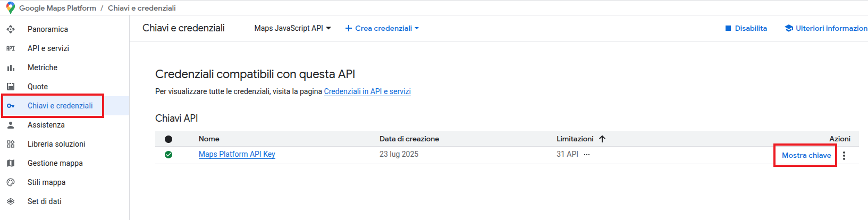Click the blue square Disabilita icon
This screenshot has height=220, width=868.
728,28
